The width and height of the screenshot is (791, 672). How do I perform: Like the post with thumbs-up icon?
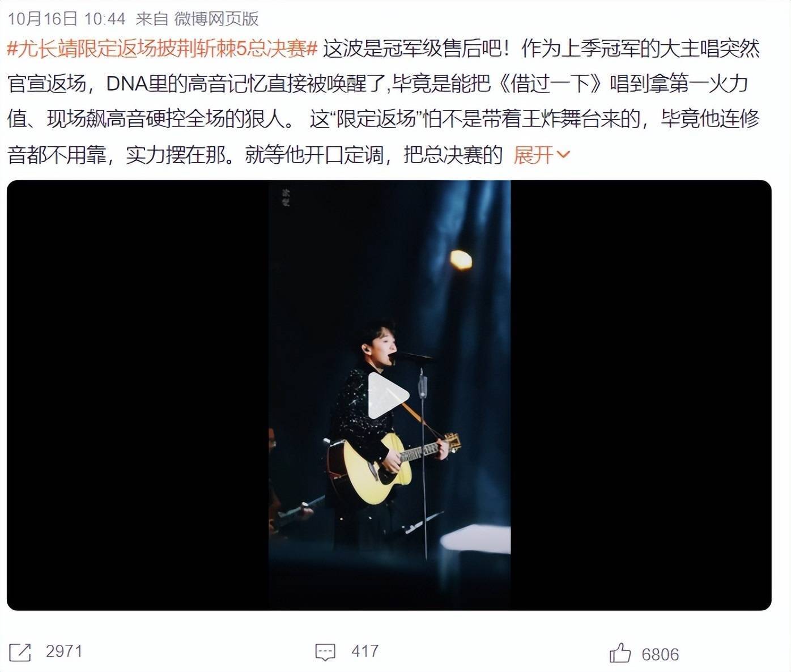click(x=619, y=653)
